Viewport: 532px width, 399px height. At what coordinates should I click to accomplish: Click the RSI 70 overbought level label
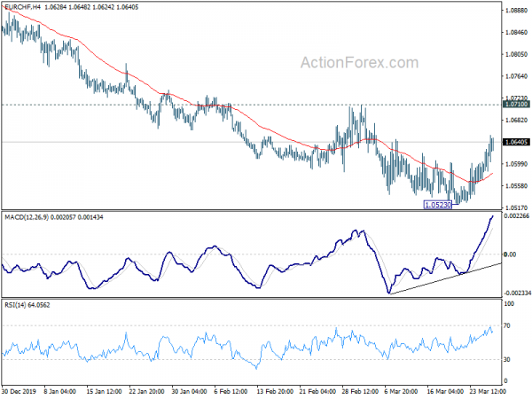[507, 325]
